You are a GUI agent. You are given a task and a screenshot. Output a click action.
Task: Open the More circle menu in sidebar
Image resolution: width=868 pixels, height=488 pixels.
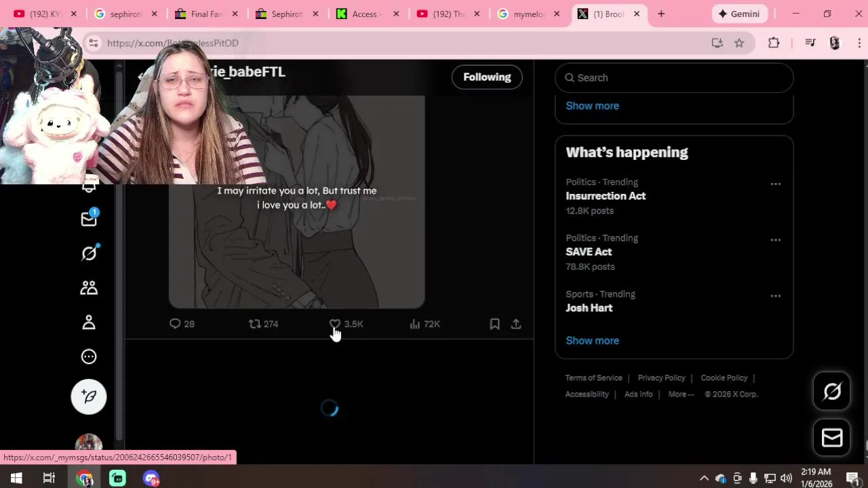pyautogui.click(x=89, y=357)
